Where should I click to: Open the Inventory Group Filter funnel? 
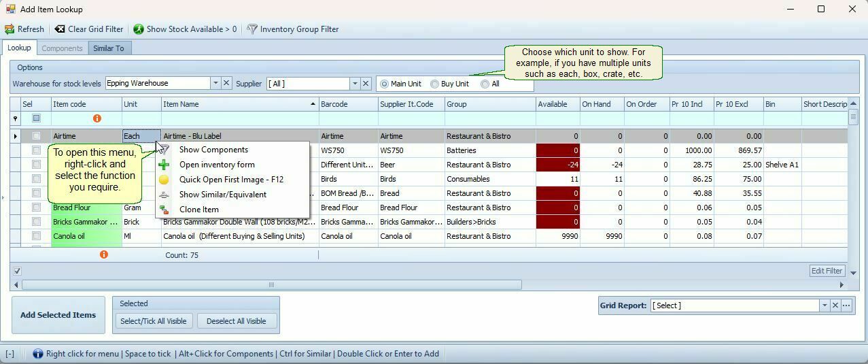[x=252, y=29]
